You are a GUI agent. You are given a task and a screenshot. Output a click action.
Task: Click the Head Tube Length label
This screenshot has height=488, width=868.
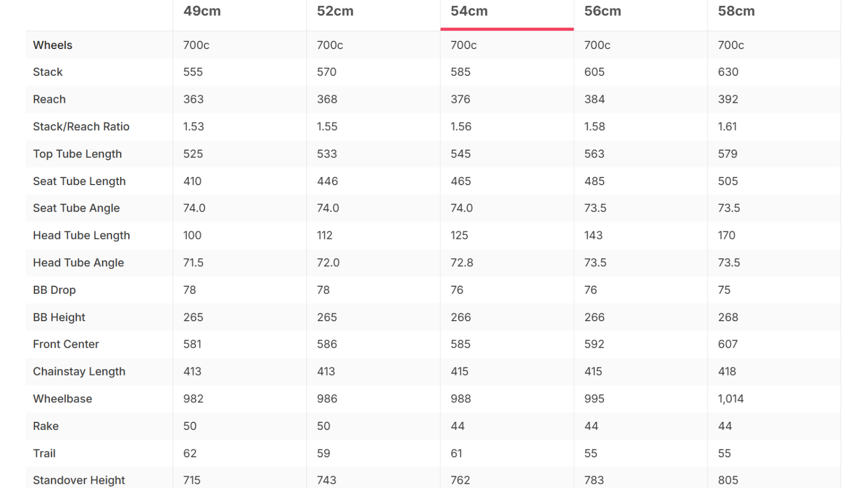[x=82, y=236]
